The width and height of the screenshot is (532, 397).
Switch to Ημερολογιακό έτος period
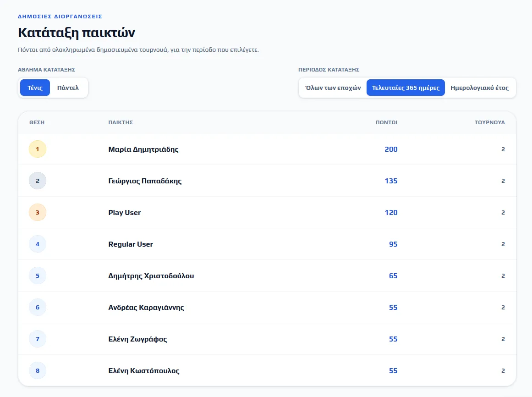[x=479, y=88]
